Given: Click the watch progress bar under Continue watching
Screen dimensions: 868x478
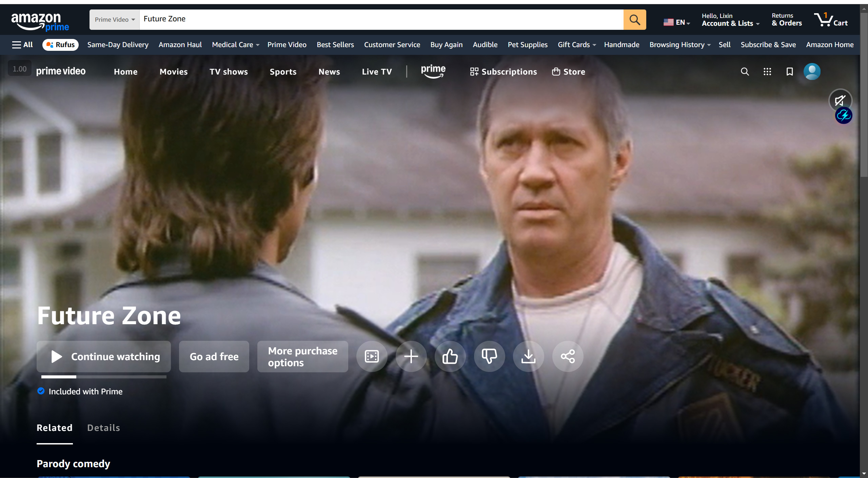Looking at the screenshot, I should point(104,377).
